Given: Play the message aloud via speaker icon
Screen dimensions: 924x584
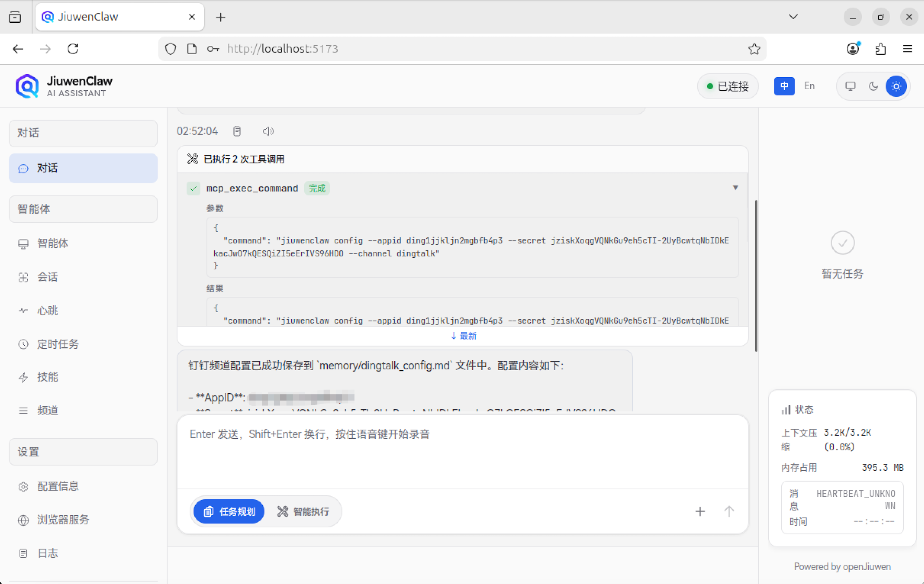Looking at the screenshot, I should point(268,131).
